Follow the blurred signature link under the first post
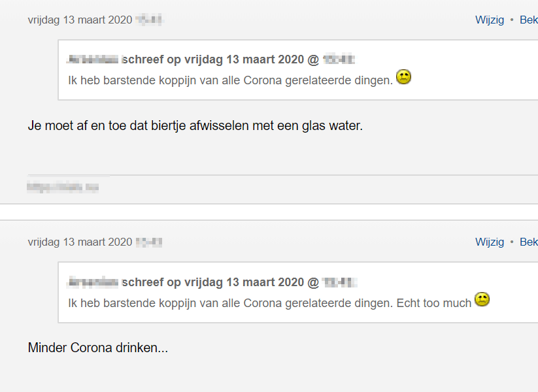Image resolution: width=538 pixels, height=392 pixels. (63, 187)
